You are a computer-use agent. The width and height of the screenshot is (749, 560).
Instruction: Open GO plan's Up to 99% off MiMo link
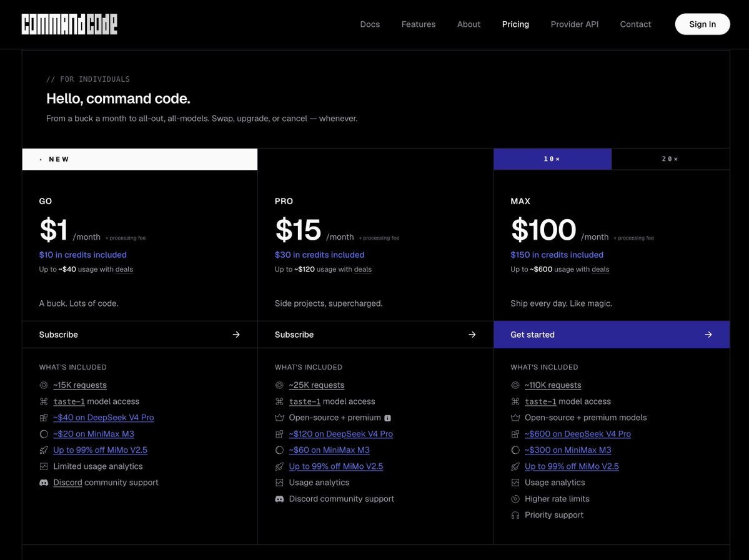click(x=101, y=450)
